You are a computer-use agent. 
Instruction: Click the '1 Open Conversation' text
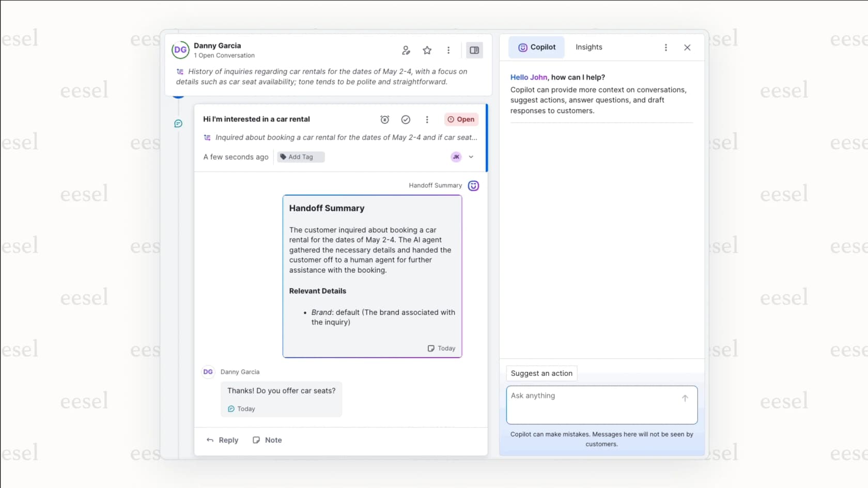(224, 55)
